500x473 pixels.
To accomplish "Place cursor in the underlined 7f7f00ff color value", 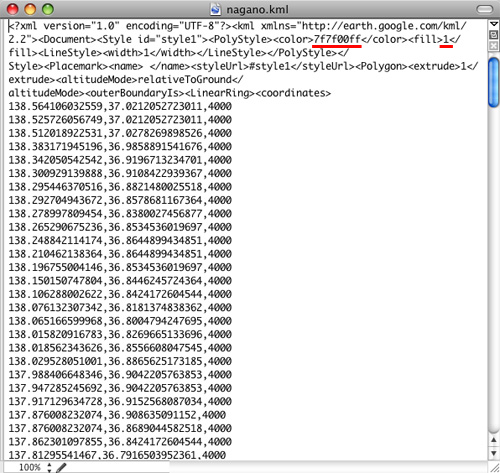I will point(337,39).
